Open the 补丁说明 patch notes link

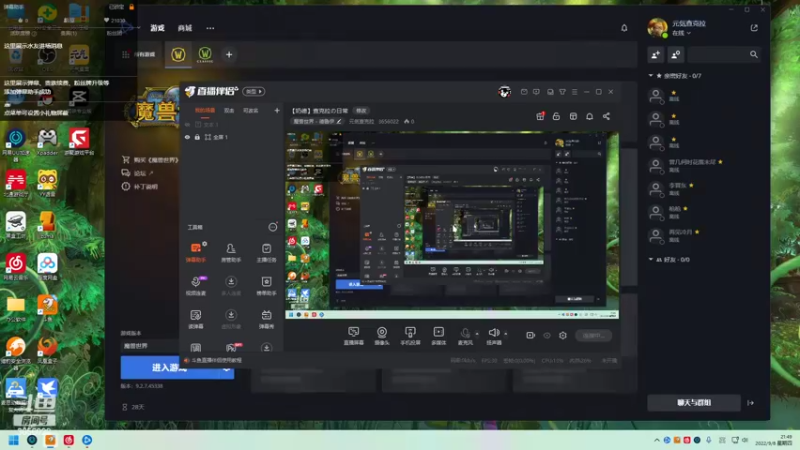pyautogui.click(x=140, y=186)
